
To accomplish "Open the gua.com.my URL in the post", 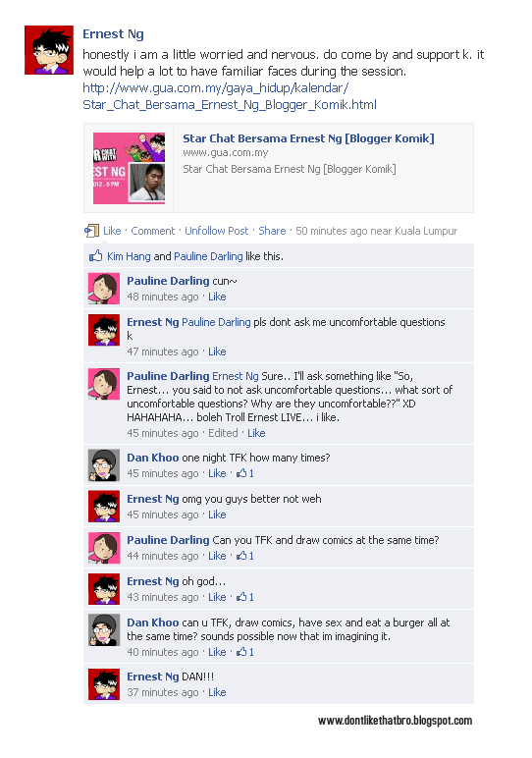I will pyautogui.click(x=230, y=96).
